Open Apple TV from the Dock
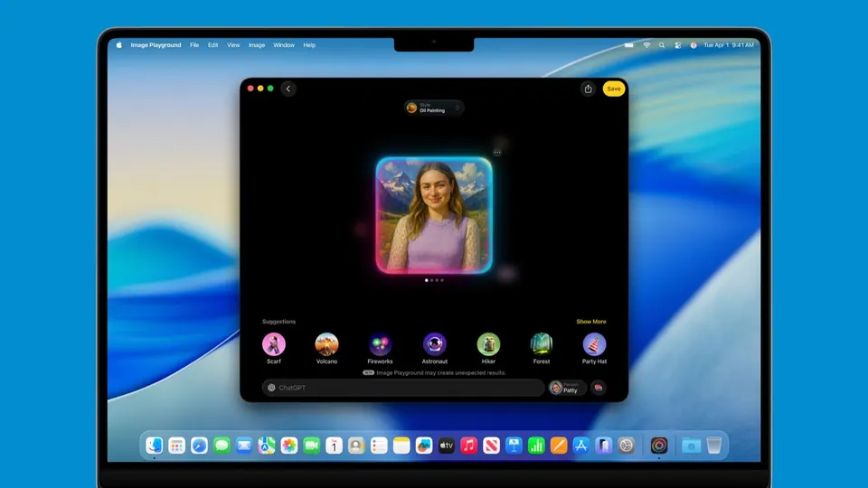 (446, 446)
